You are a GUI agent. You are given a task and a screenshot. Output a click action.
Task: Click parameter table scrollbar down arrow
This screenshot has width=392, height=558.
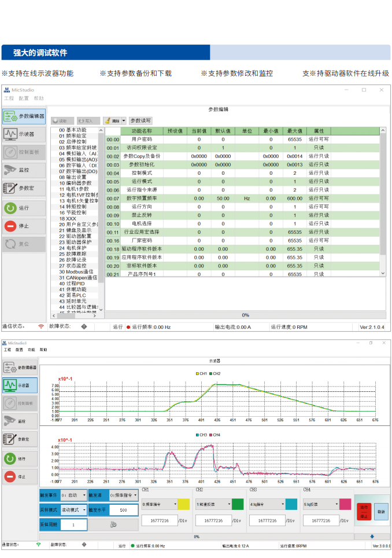383,273
